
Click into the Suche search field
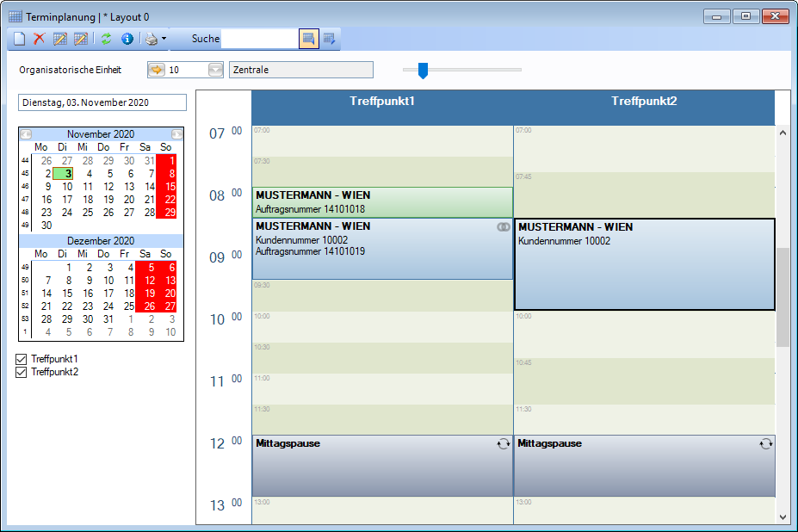point(258,39)
